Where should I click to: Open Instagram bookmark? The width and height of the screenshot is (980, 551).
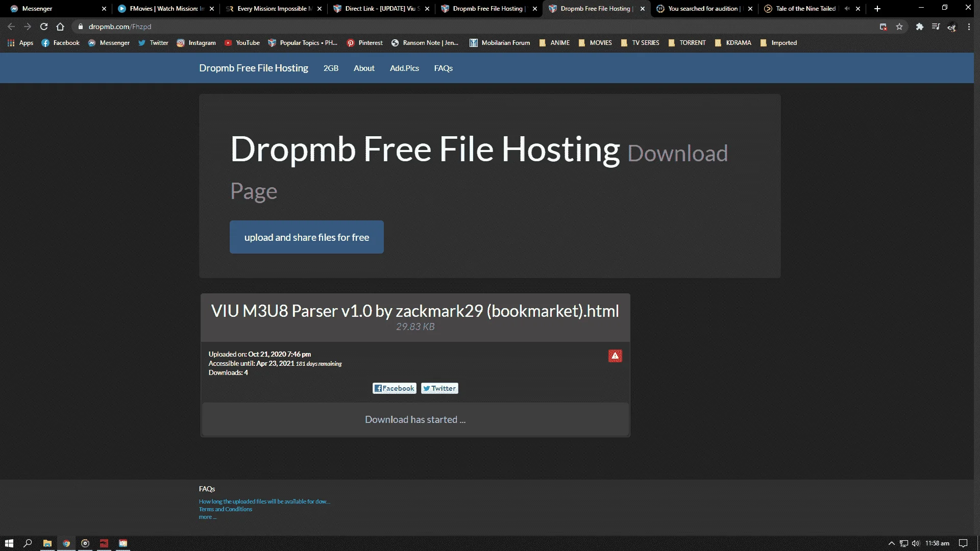(197, 43)
